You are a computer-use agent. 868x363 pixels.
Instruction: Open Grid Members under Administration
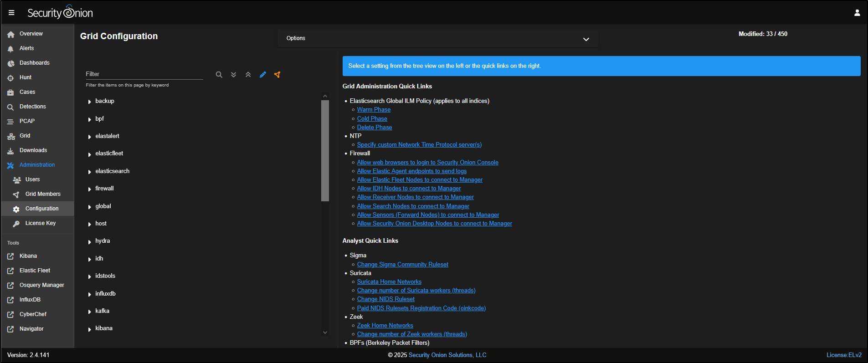(43, 194)
